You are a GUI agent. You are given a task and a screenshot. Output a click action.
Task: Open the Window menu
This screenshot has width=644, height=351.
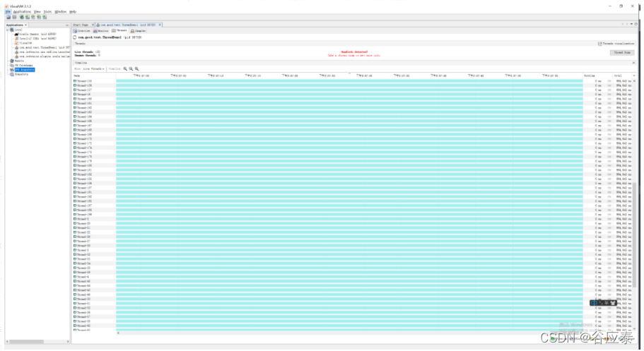point(60,12)
